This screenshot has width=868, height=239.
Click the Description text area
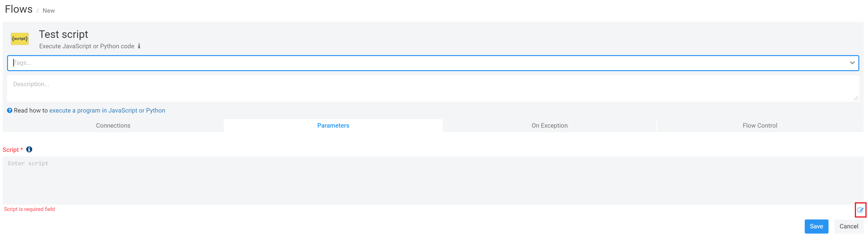click(x=433, y=89)
